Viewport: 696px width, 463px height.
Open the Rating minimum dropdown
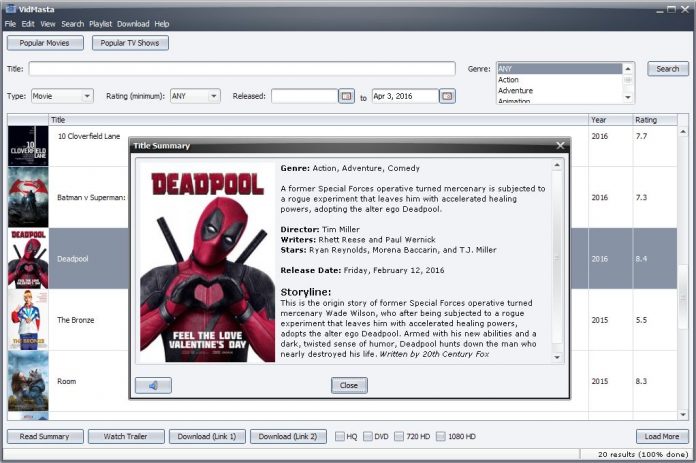point(195,96)
